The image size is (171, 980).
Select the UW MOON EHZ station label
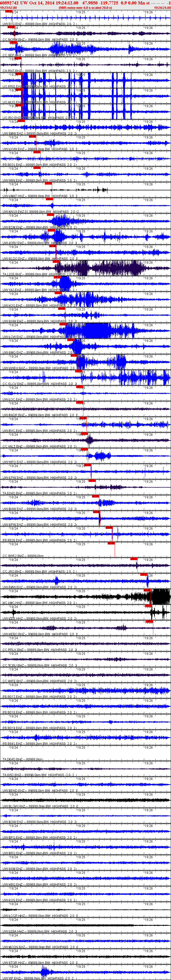[x=40, y=947]
